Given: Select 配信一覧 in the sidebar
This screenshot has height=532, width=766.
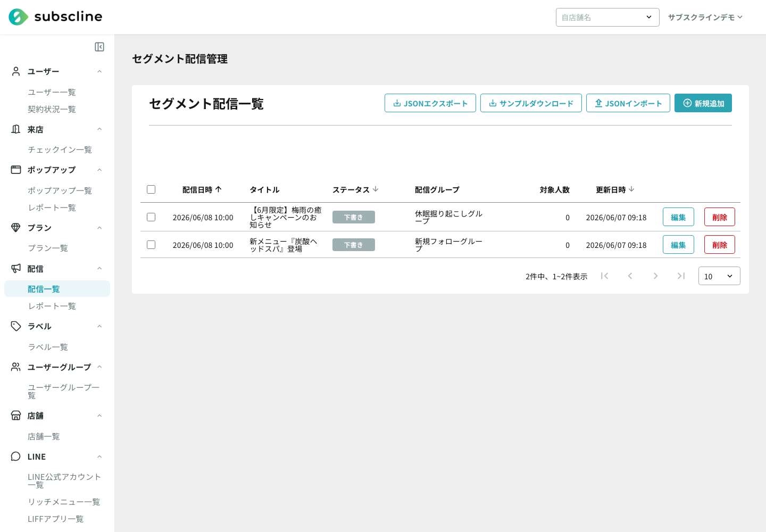Looking at the screenshot, I should [x=57, y=289].
